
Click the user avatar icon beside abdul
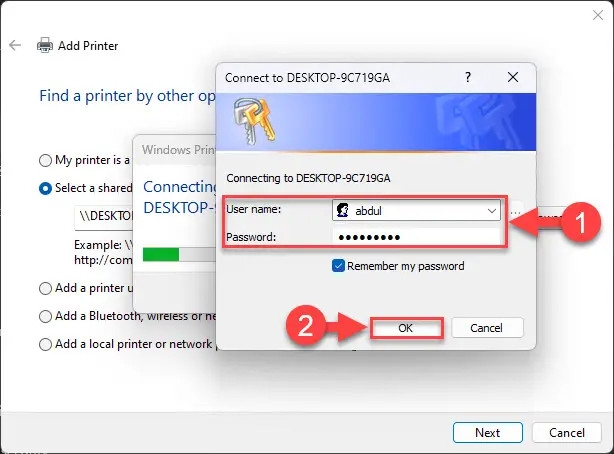tap(343, 210)
